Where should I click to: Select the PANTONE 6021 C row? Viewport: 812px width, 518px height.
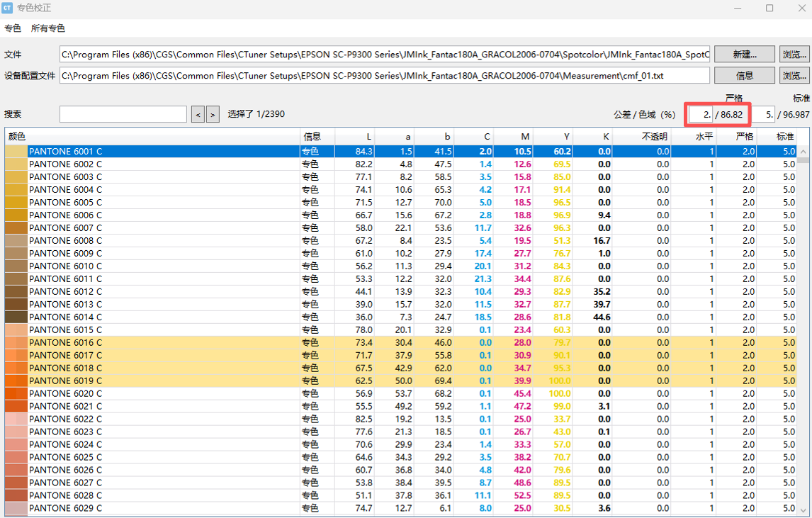click(x=400, y=406)
